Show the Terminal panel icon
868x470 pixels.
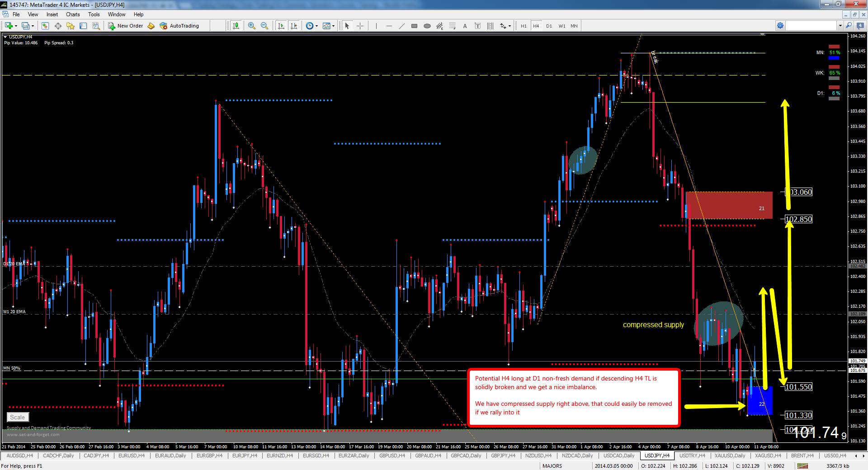(x=83, y=26)
